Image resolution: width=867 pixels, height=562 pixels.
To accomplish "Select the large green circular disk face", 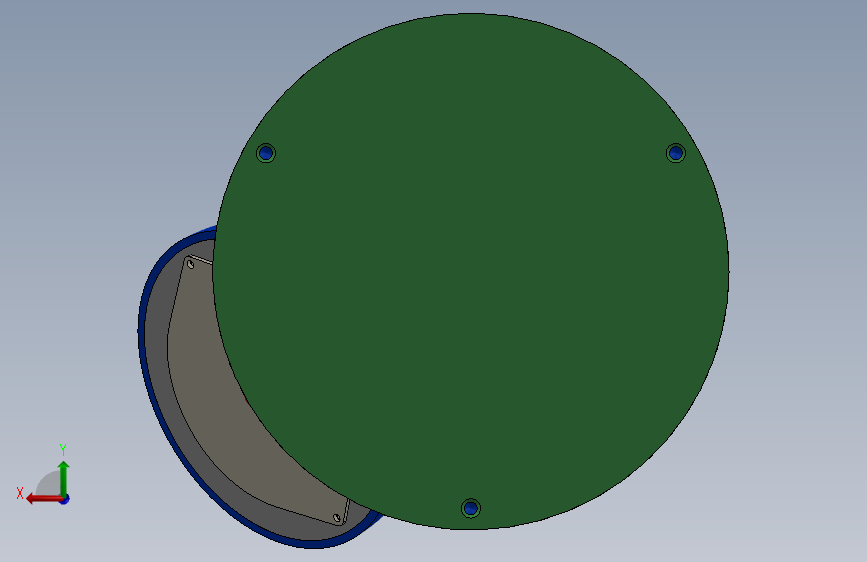I will click(x=471, y=271).
